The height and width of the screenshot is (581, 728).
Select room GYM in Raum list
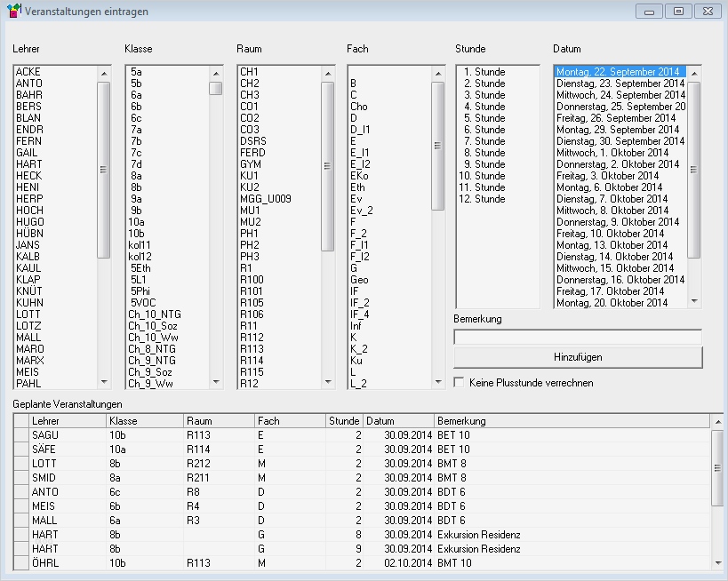coord(251,164)
